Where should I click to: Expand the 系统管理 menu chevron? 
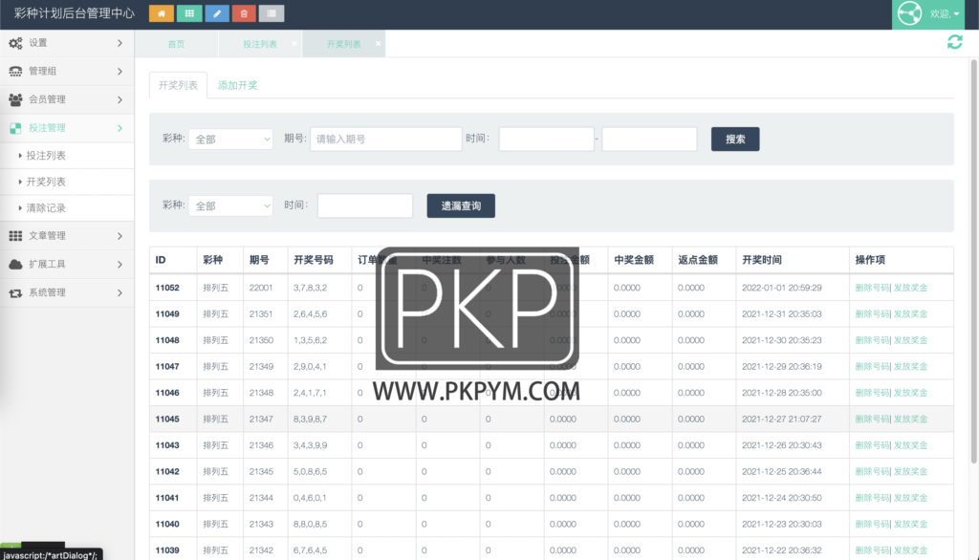120,292
